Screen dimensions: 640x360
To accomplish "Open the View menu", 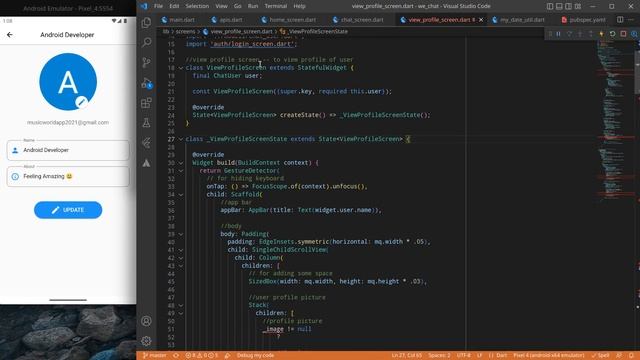I will coord(222,6).
